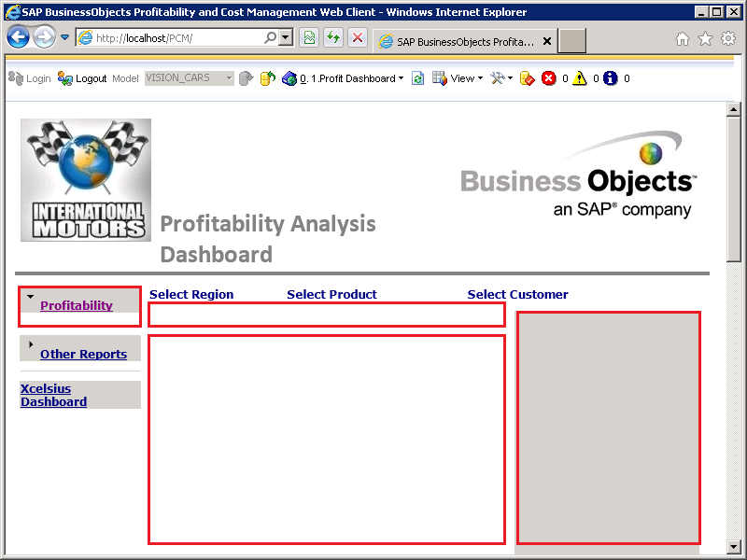
Task: Click the search magnifier in the address bar
Action: click(x=270, y=37)
